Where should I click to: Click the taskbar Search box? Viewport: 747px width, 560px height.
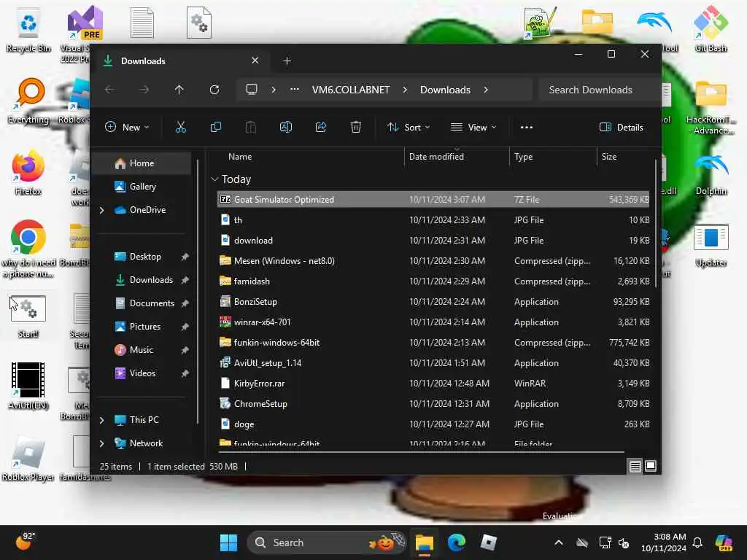click(x=327, y=542)
